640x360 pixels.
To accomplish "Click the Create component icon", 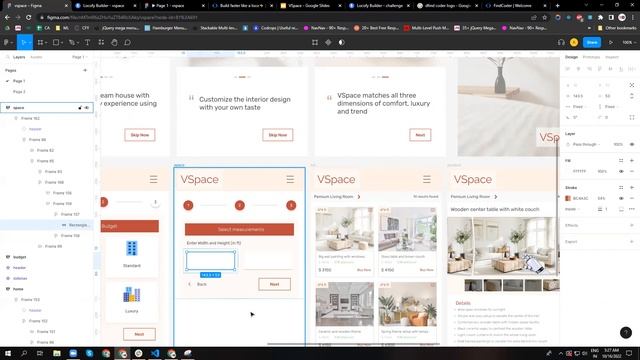I will tap(328, 42).
